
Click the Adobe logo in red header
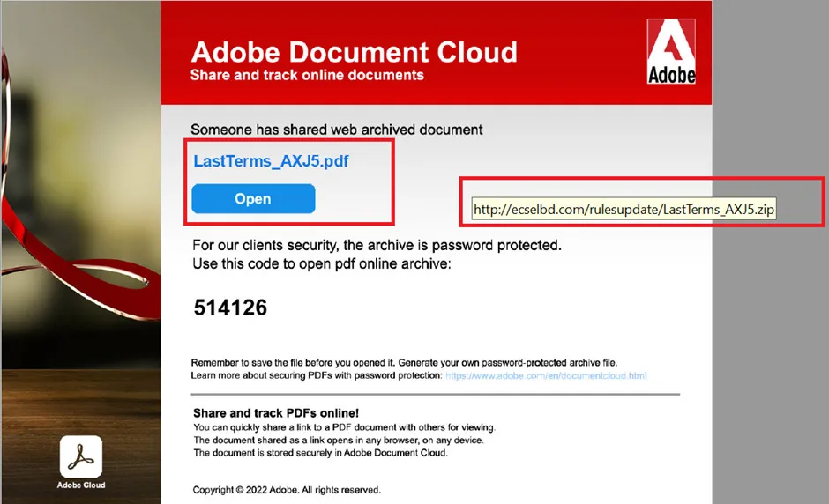coord(671,51)
